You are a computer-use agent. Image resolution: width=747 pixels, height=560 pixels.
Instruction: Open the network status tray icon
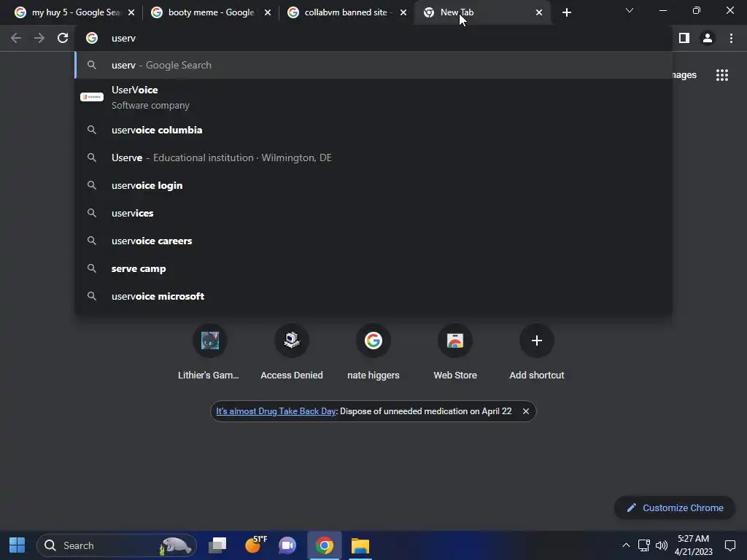click(x=644, y=545)
